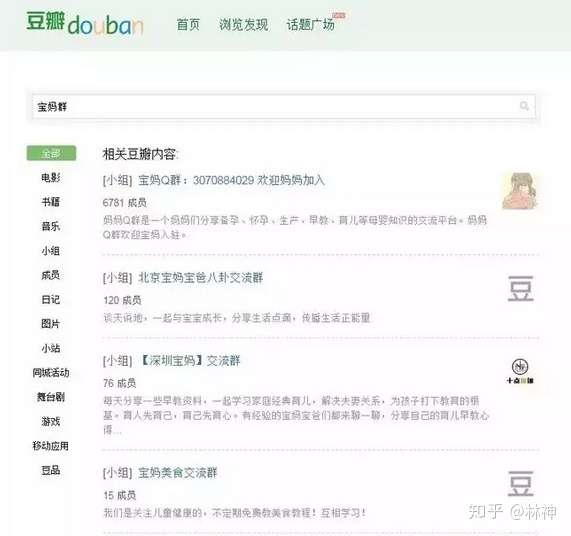The image size is (571, 536).
Task: Filter results by 移动应用
Action: (x=51, y=446)
